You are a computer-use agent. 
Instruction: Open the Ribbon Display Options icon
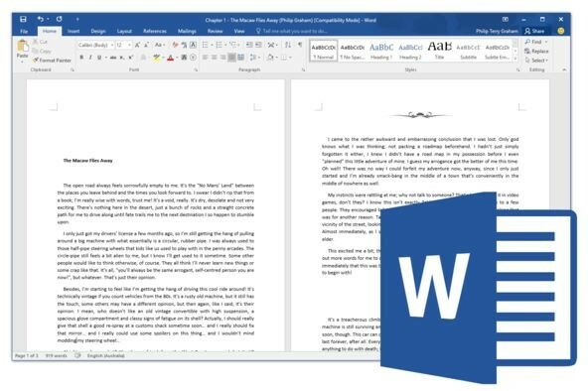506,19
